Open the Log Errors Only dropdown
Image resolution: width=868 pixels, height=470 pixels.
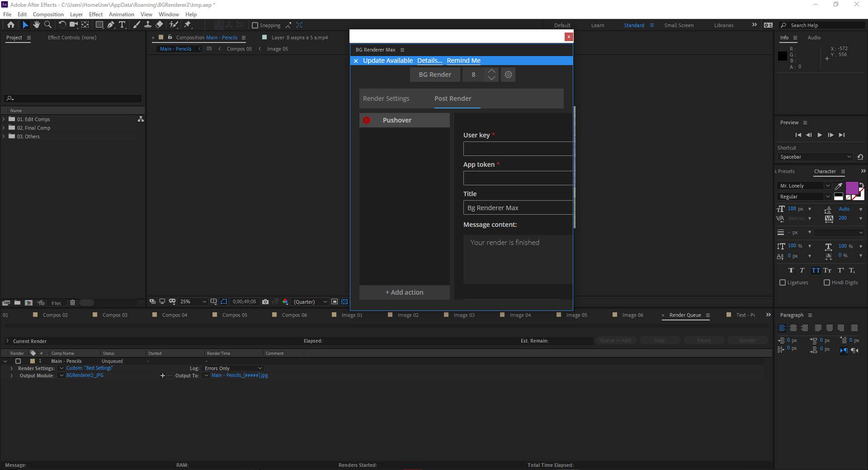[x=233, y=368]
